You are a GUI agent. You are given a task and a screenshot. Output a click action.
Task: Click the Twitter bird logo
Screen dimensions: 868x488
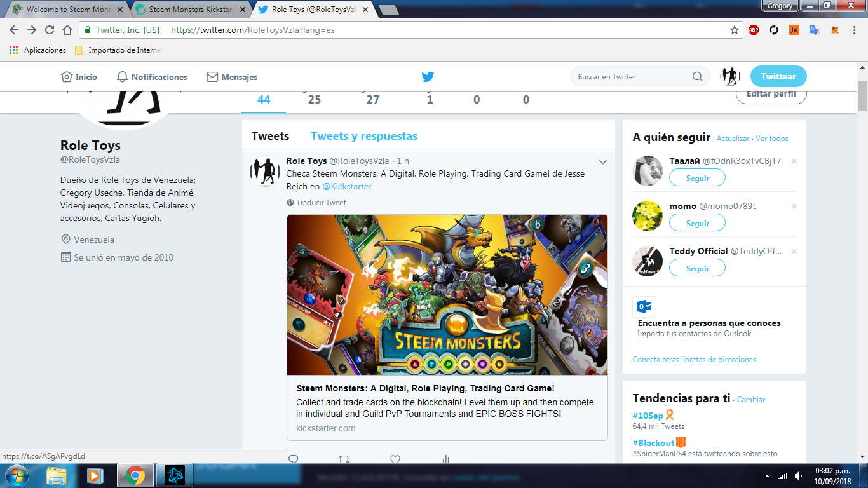428,77
